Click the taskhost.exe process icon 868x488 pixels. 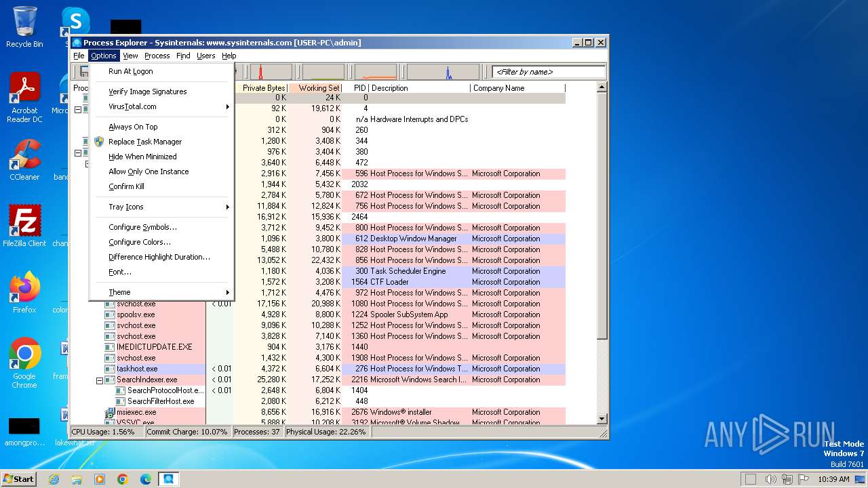coord(109,369)
